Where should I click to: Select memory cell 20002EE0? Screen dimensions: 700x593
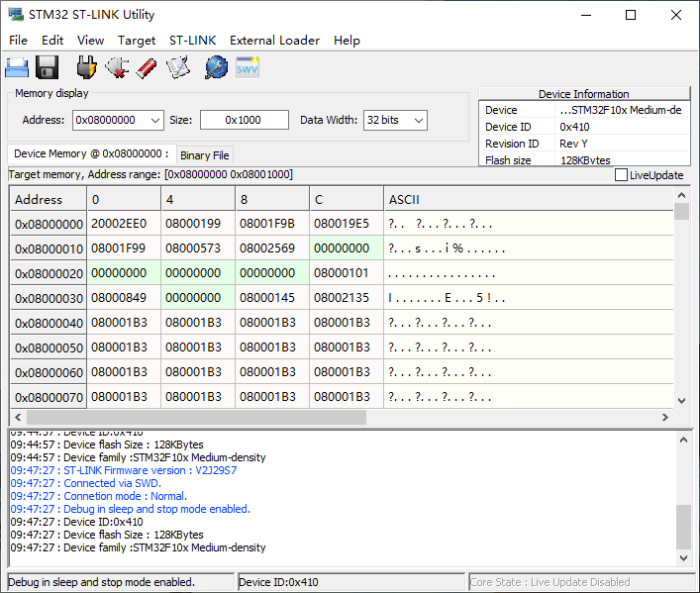(124, 224)
